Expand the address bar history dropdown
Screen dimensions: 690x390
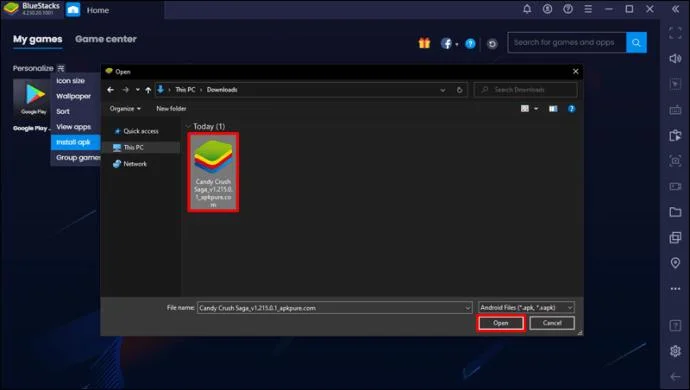[x=443, y=90]
